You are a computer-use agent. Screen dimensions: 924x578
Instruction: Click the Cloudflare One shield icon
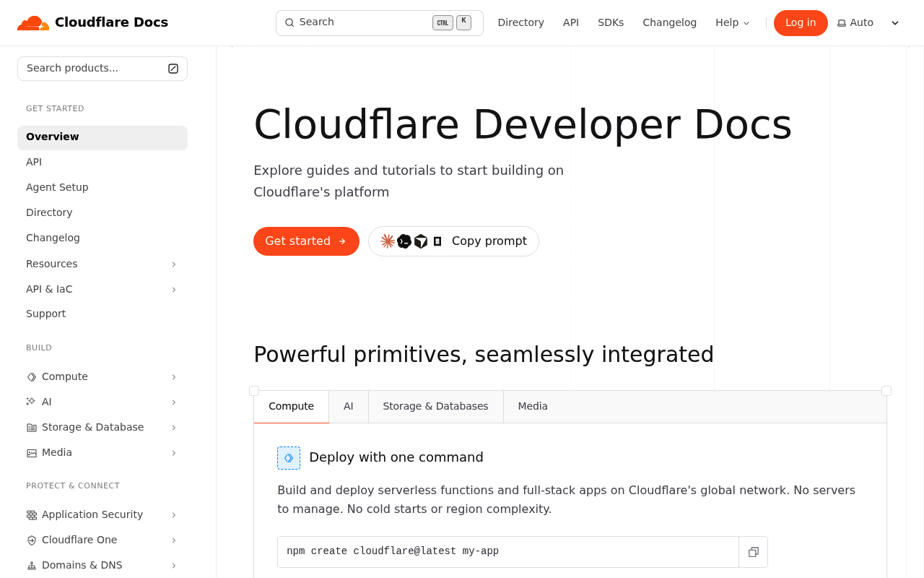[x=32, y=540]
